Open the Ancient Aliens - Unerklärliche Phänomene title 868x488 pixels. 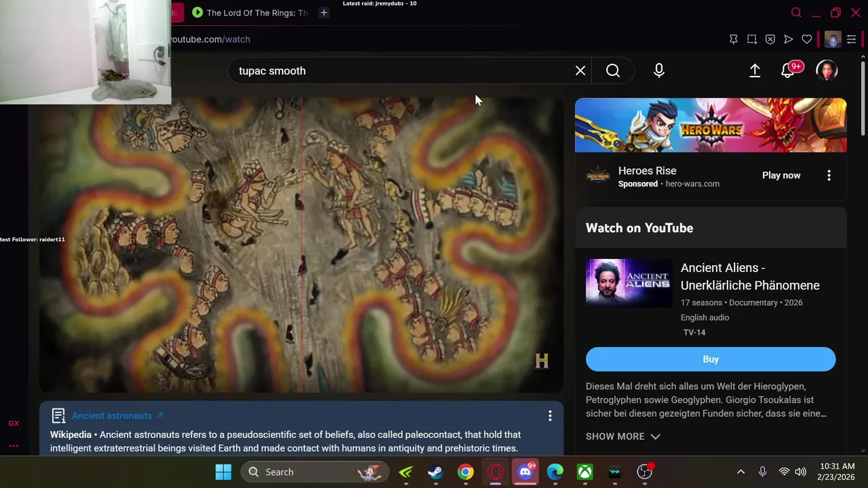tap(750, 277)
